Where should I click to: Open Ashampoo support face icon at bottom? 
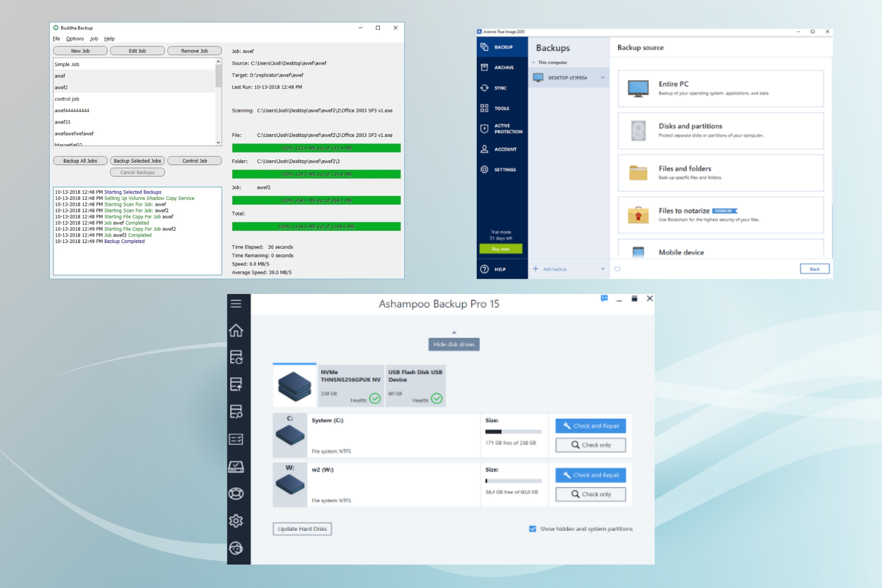236,548
